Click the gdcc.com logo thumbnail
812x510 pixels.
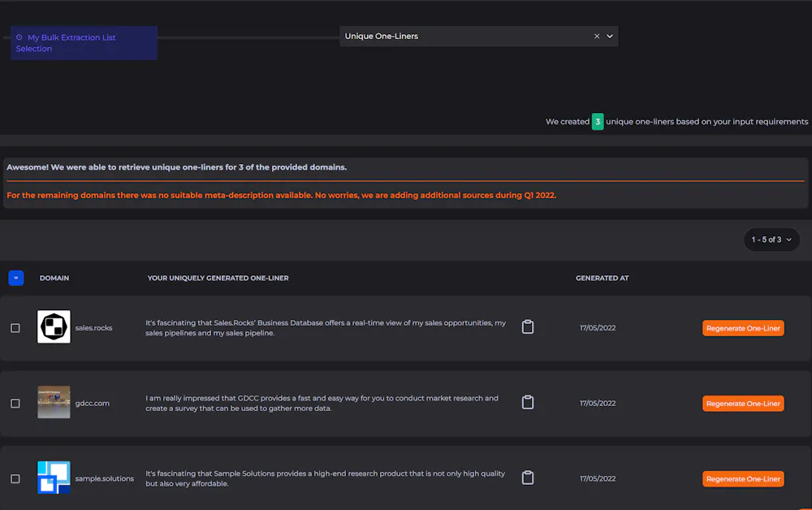pyautogui.click(x=54, y=403)
